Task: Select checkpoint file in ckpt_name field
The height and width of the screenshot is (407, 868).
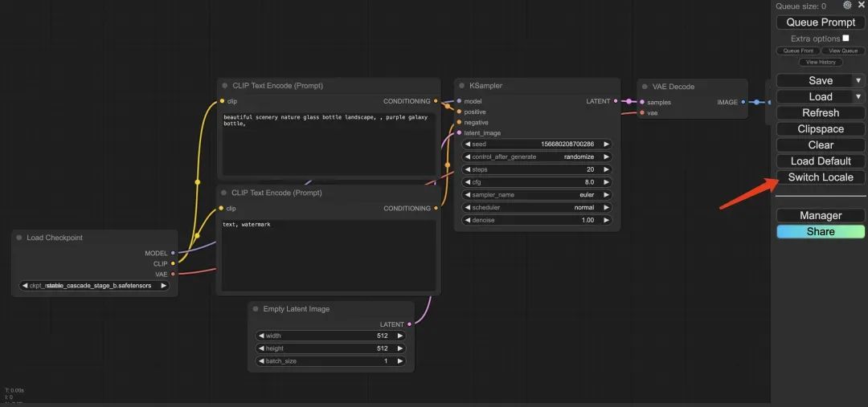Action: point(95,285)
